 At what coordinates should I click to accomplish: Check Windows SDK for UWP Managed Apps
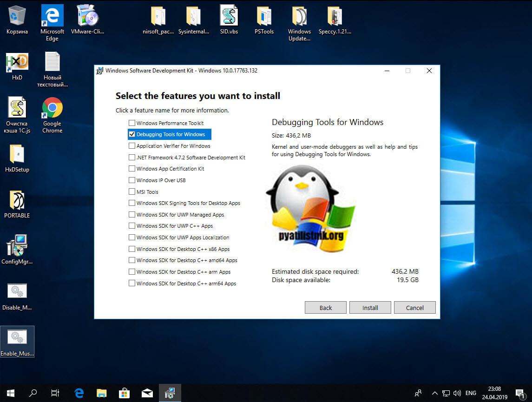(132, 214)
